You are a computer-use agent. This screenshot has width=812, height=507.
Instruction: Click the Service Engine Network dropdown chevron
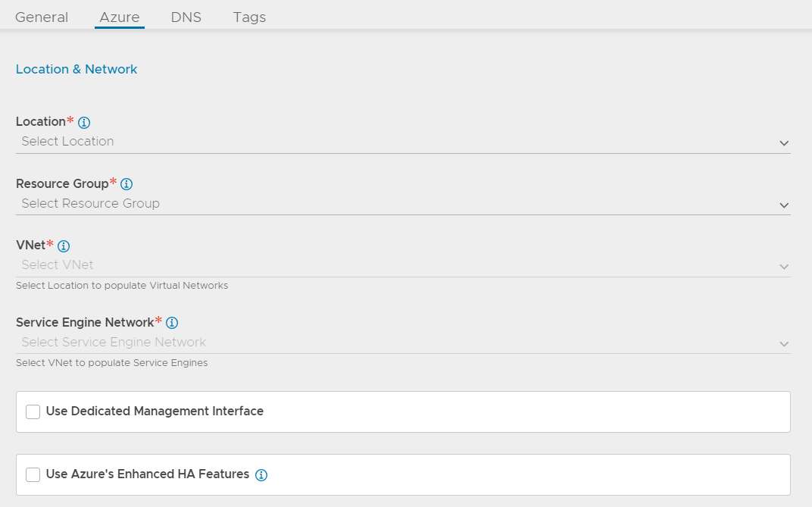[784, 344]
